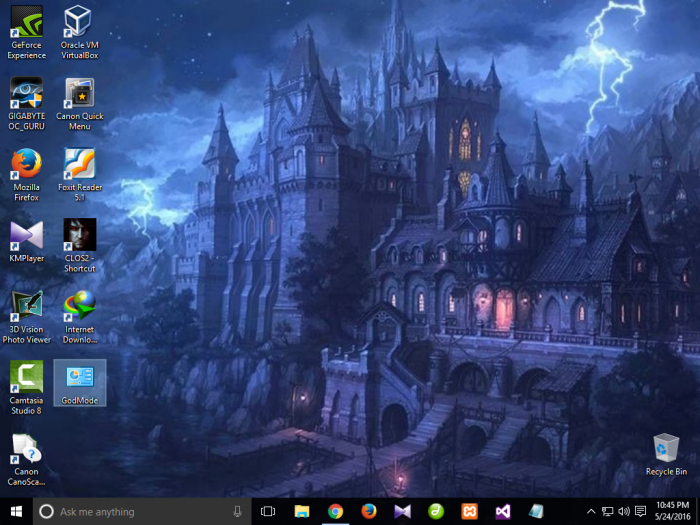Image resolution: width=700 pixels, height=525 pixels.
Task: Select the KMPlayer desktop shortcut
Action: [26, 241]
